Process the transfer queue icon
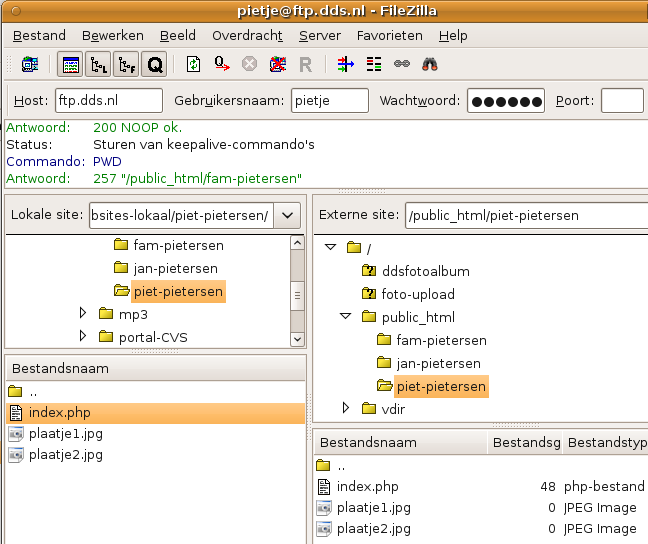This screenshot has height=544, width=648. pyautogui.click(x=222, y=64)
